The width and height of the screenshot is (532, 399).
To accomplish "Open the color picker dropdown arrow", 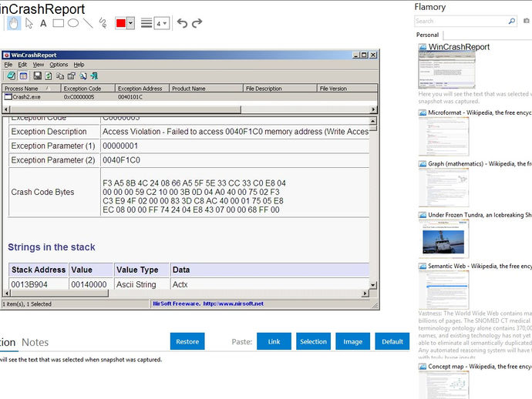I will [131, 23].
